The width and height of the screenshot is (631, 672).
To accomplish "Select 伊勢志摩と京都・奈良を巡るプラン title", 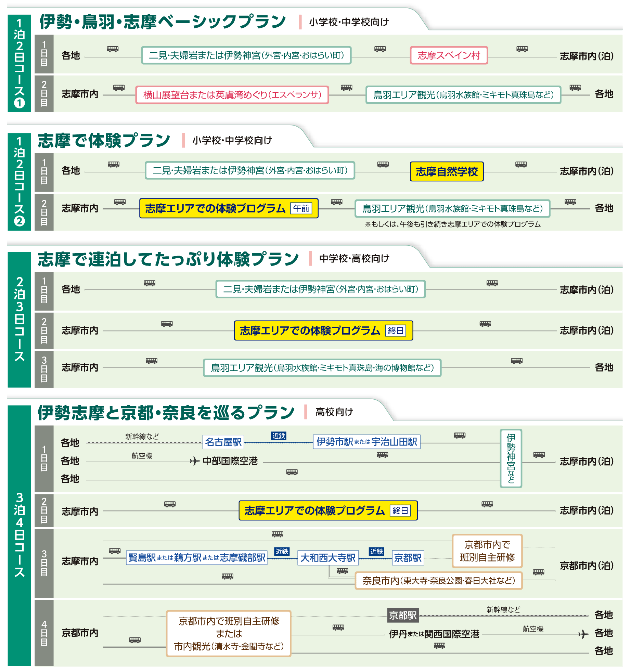I will (x=166, y=412).
